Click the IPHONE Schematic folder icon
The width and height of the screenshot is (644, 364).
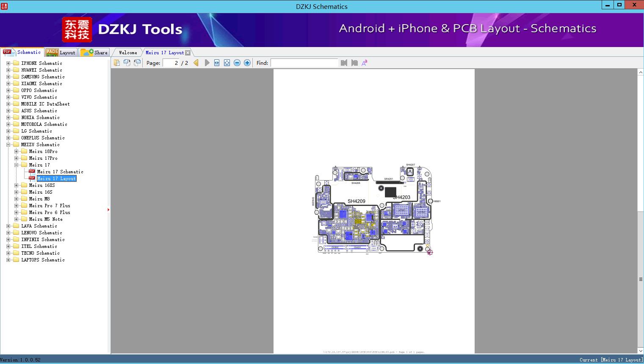[x=16, y=63]
